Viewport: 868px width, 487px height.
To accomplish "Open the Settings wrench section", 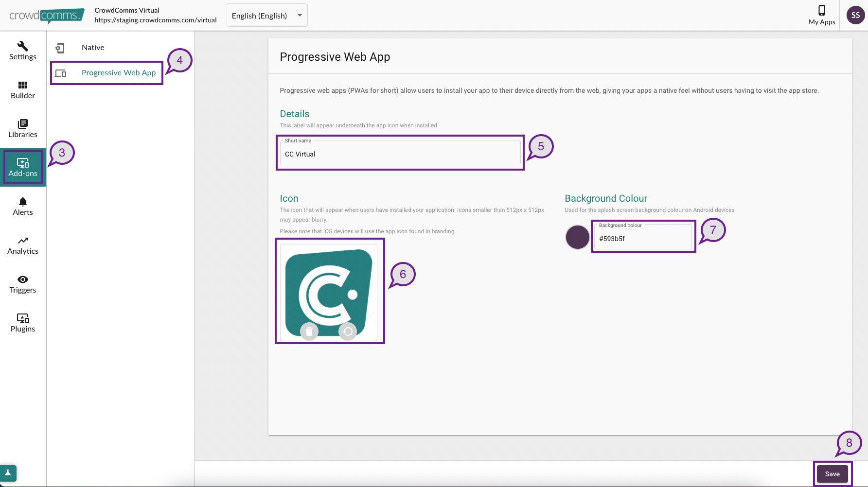I will (23, 51).
